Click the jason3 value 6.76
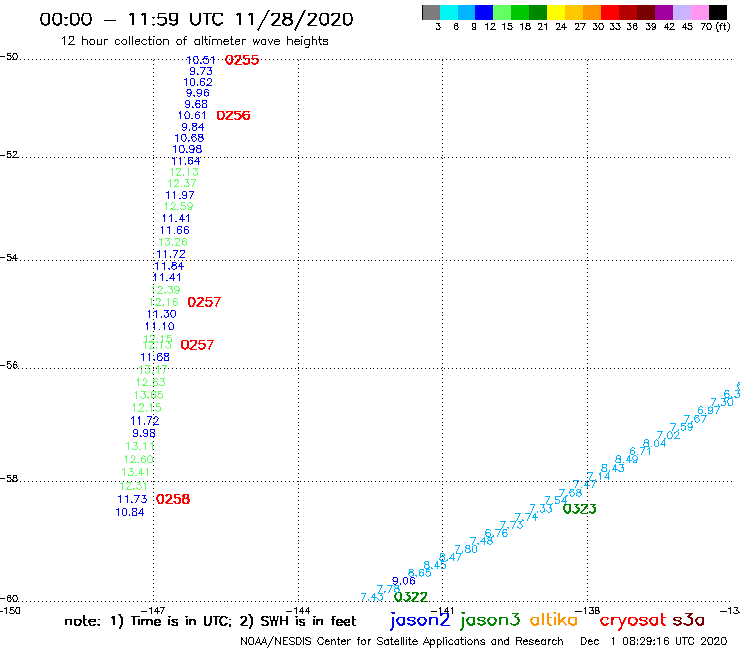The image size is (740, 650). 496,533
